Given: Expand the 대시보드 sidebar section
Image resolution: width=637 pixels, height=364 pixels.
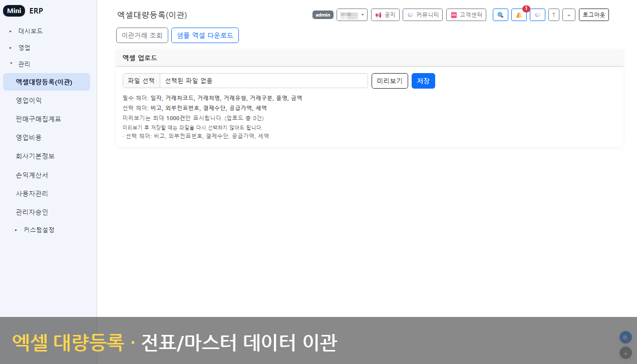Looking at the screenshot, I should (31, 31).
